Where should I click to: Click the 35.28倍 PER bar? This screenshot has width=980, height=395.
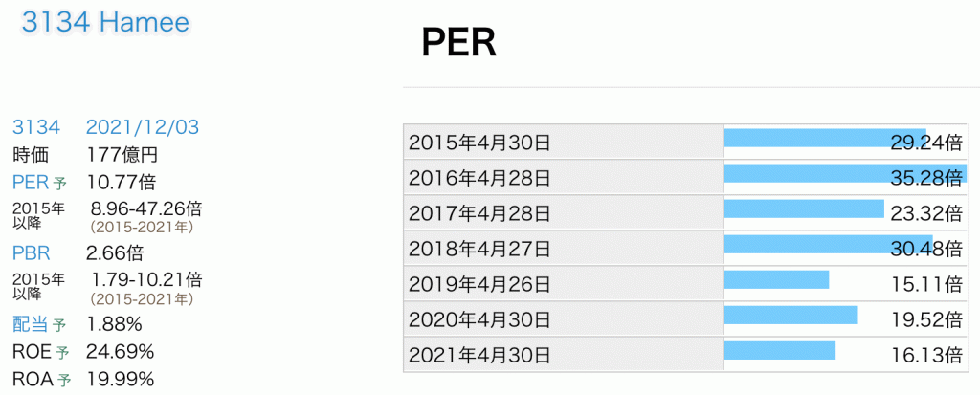coord(842,173)
